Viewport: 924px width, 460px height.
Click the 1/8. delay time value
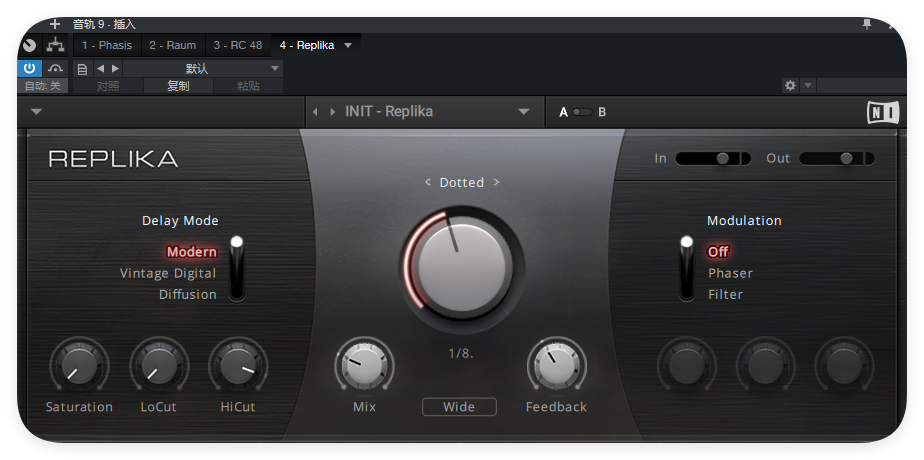pos(461,354)
